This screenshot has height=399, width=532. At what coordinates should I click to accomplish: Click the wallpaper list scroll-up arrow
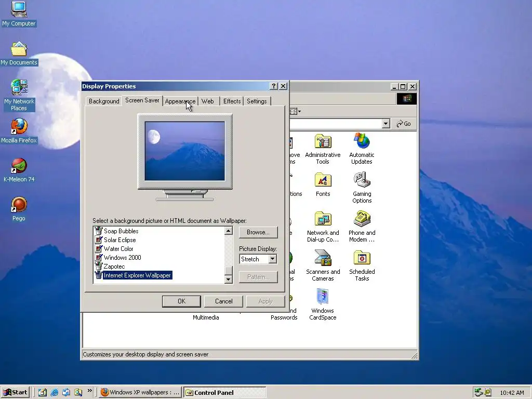pos(229,231)
